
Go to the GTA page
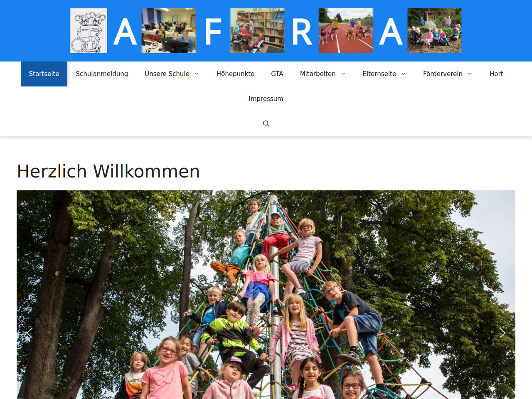[x=277, y=74]
